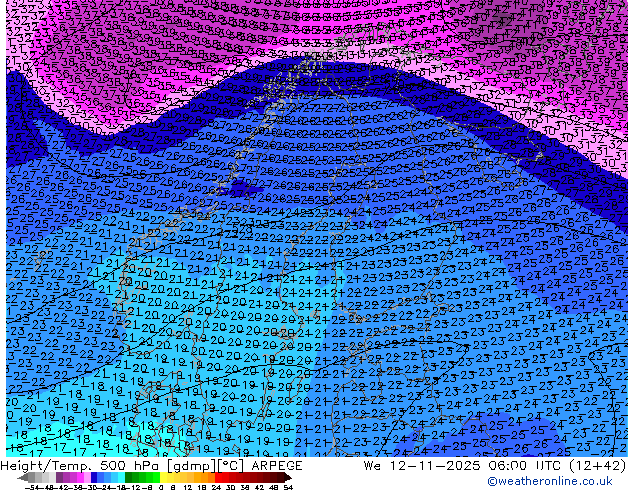
Task: Click the weatheronline.co.uk link
Action: [x=550, y=481]
